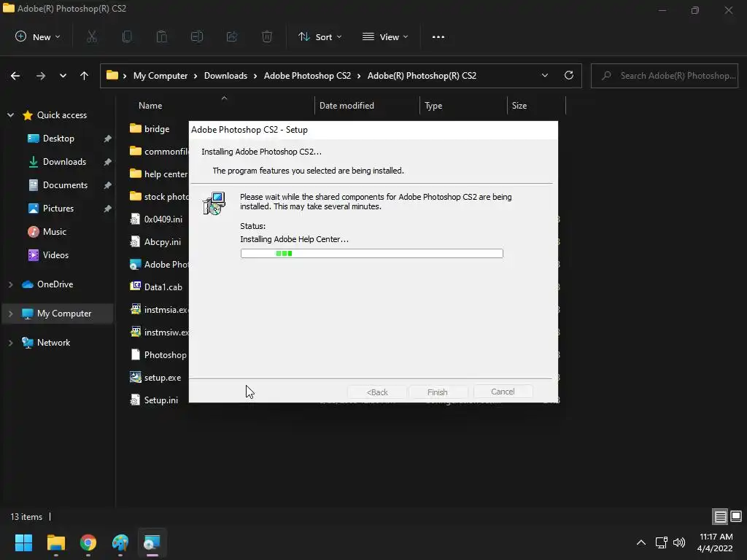747x560 pixels.
Task: Open the clock and date in taskbar
Action: point(715,542)
